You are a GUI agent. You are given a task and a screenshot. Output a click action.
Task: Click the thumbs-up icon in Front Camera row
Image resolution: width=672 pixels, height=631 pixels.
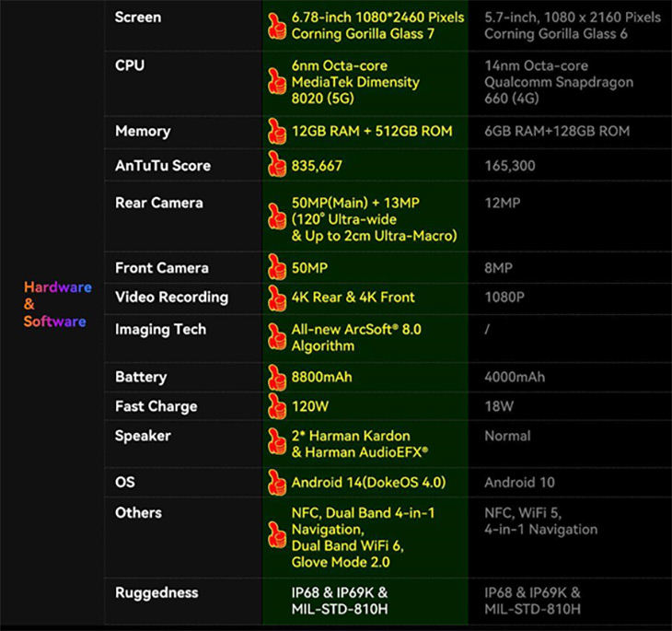tap(276, 267)
